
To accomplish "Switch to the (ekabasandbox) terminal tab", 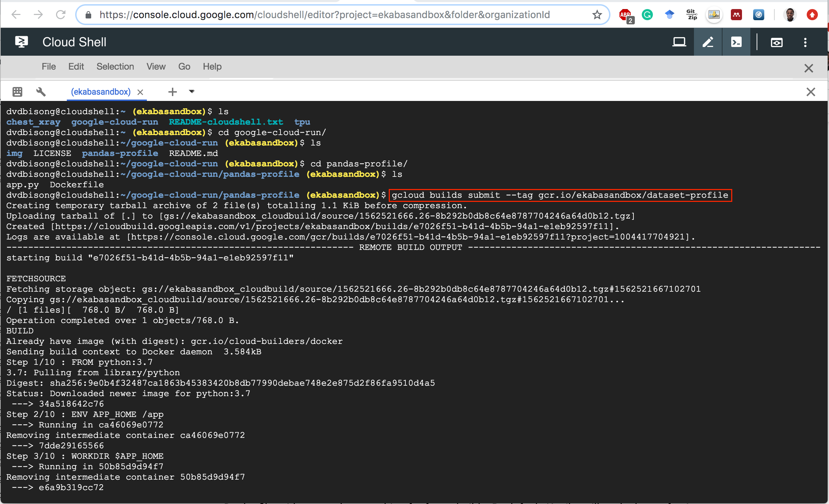I will pyautogui.click(x=101, y=92).
